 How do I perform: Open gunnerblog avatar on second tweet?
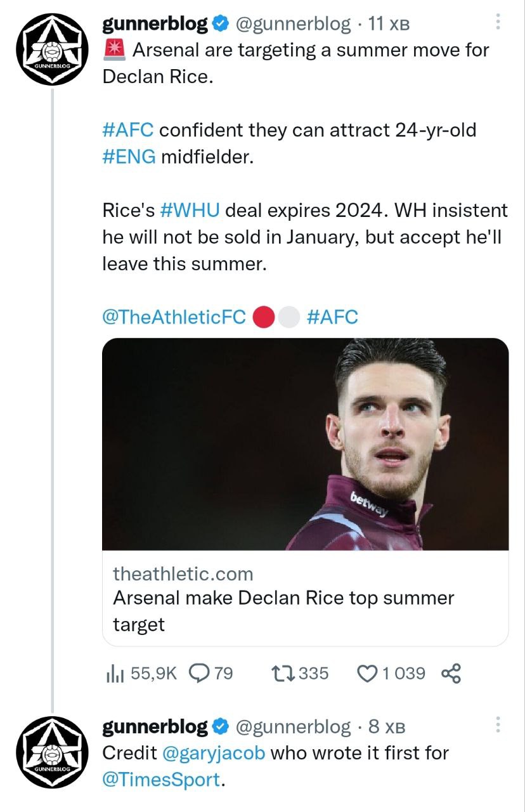point(52,752)
